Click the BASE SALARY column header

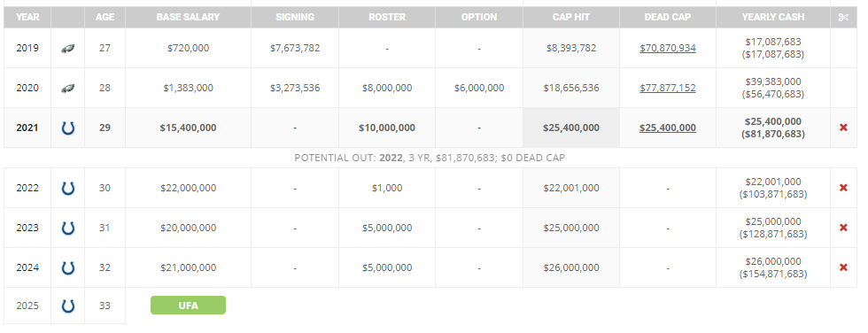(x=188, y=17)
